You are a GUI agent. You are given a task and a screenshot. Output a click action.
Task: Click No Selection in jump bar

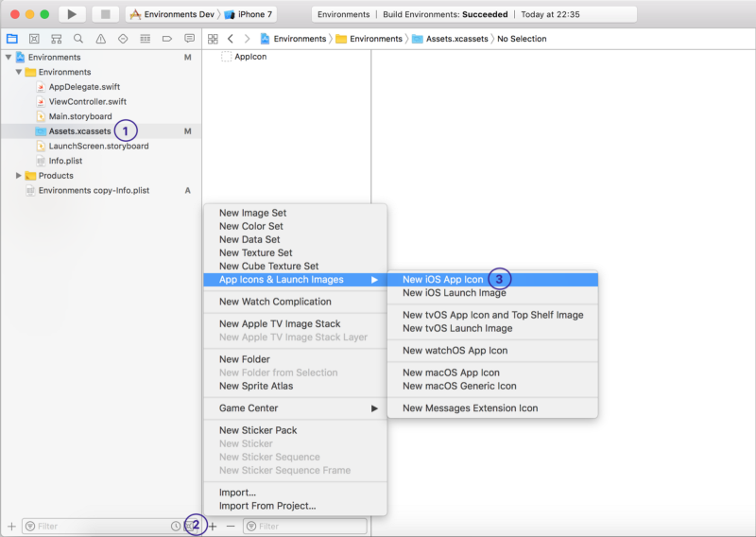[x=522, y=39]
